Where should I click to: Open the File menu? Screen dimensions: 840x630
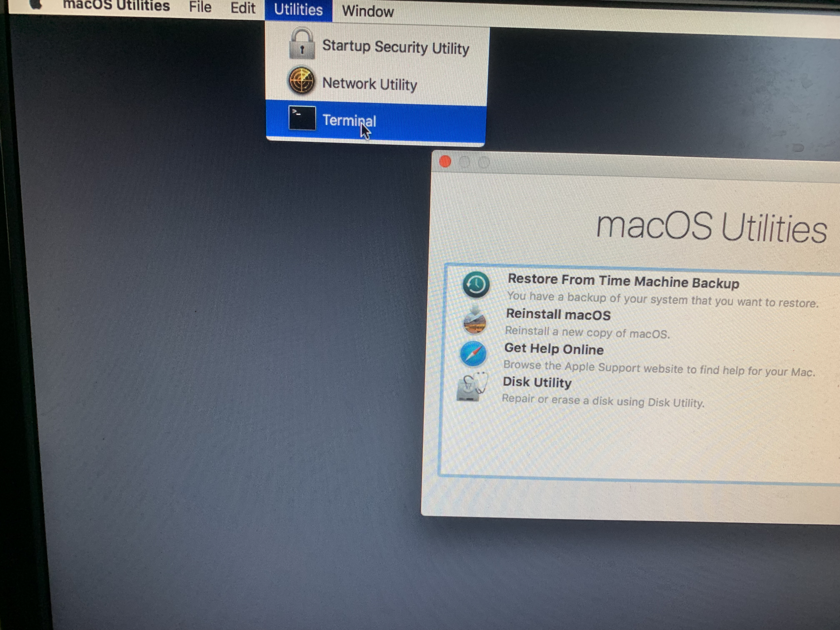coord(200,7)
